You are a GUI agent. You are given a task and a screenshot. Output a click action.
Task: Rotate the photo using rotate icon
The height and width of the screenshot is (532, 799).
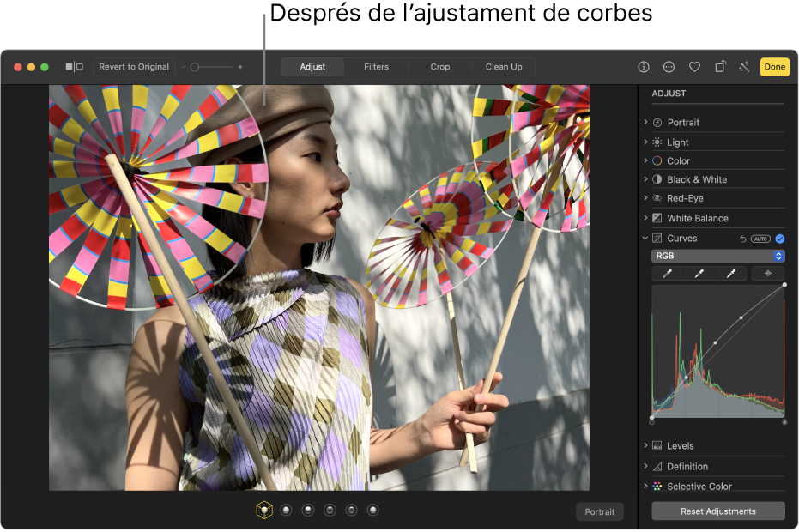click(721, 66)
